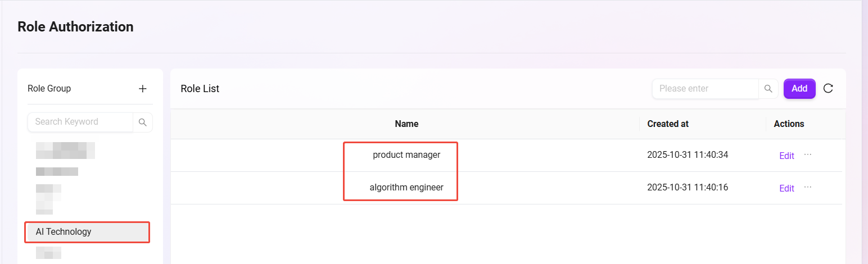
Task: Click the plus icon to add a role group
Action: point(143,89)
